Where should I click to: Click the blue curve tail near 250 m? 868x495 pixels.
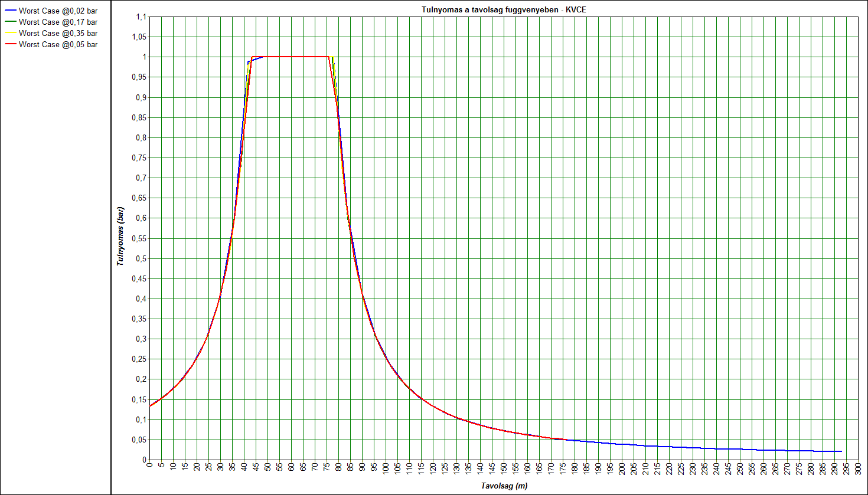740,449
